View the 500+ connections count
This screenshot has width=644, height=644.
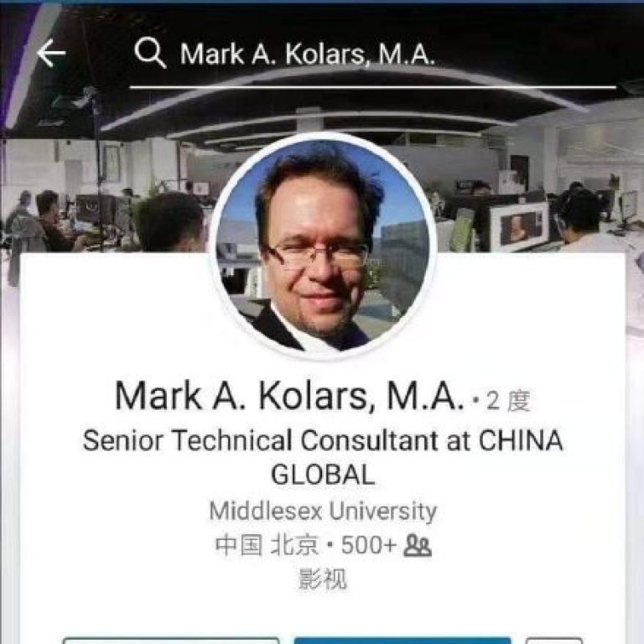click(368, 545)
